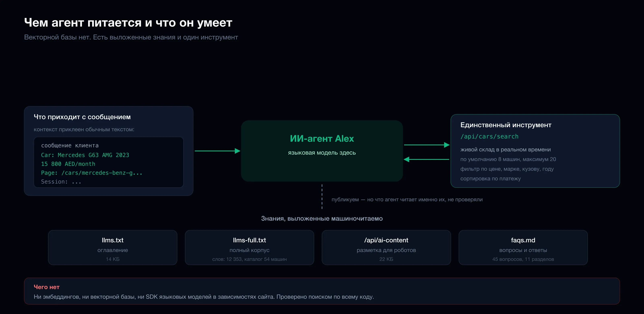Click the "Что приходит с сообщением" panel title
Viewport: 644px width, 314px height.
click(x=82, y=117)
